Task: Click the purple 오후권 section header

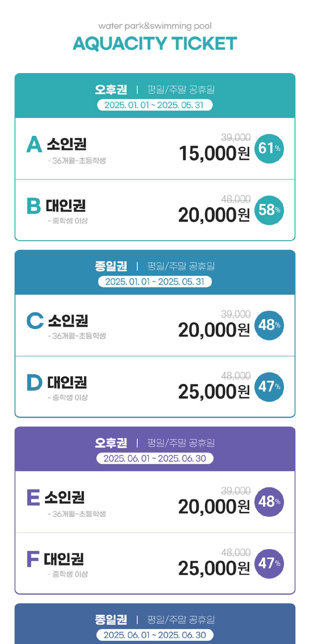Action: 111,443
